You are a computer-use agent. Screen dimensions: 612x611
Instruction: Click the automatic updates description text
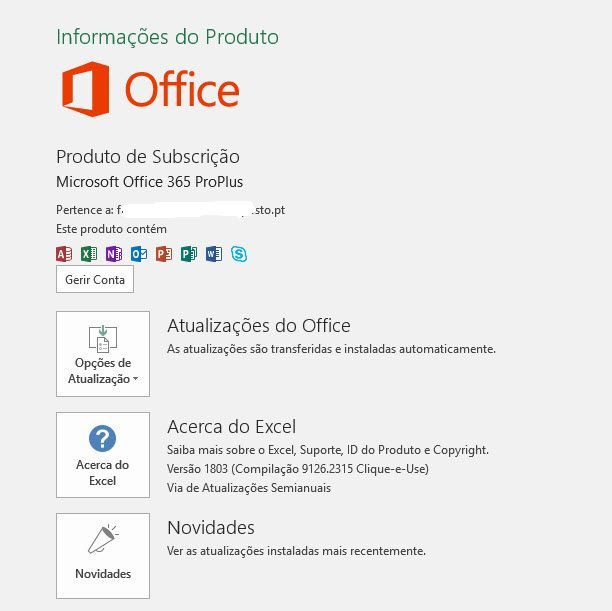point(331,349)
